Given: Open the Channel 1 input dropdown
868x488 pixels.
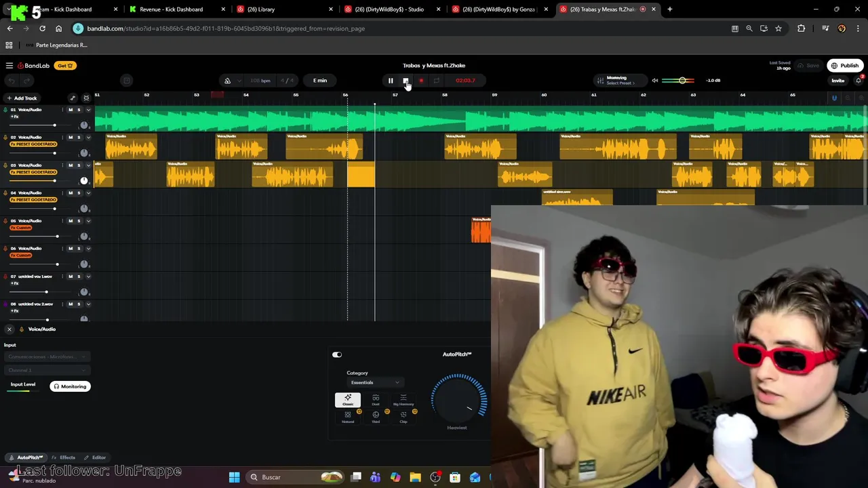Looking at the screenshot, I should pyautogui.click(x=46, y=370).
